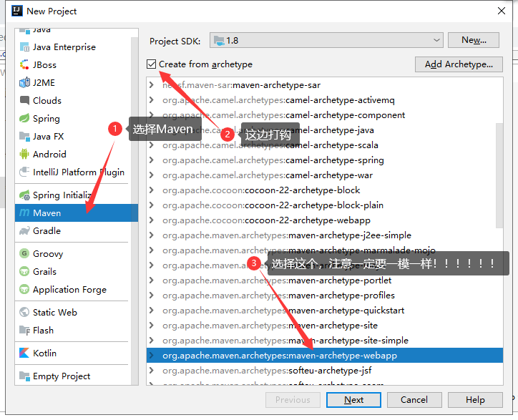Select maven-archetype-marmalade-mojo row
This screenshot has height=420, width=518.
click(325, 250)
